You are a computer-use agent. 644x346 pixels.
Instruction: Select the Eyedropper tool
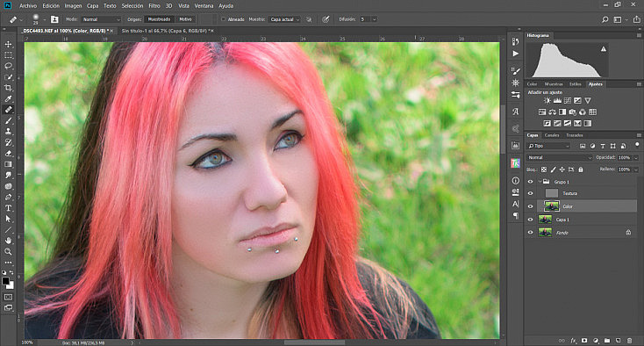(8, 98)
